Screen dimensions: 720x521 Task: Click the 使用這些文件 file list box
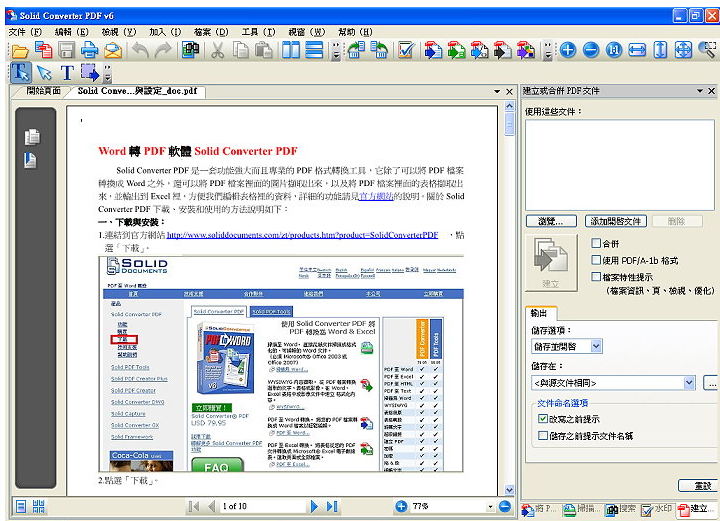point(620,165)
